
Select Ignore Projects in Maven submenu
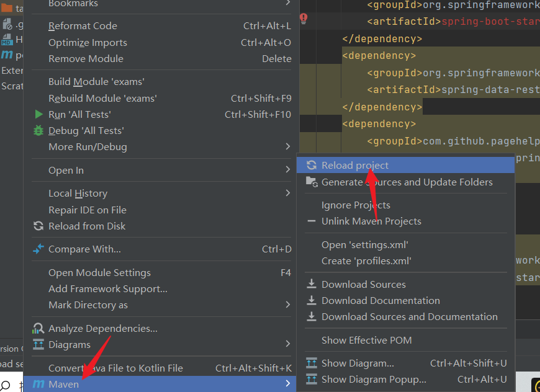(406, 205)
